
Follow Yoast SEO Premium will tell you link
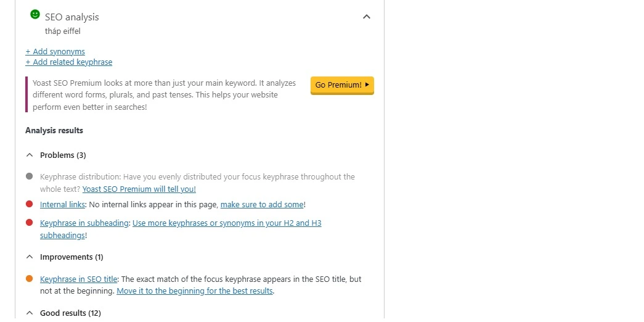click(x=139, y=189)
